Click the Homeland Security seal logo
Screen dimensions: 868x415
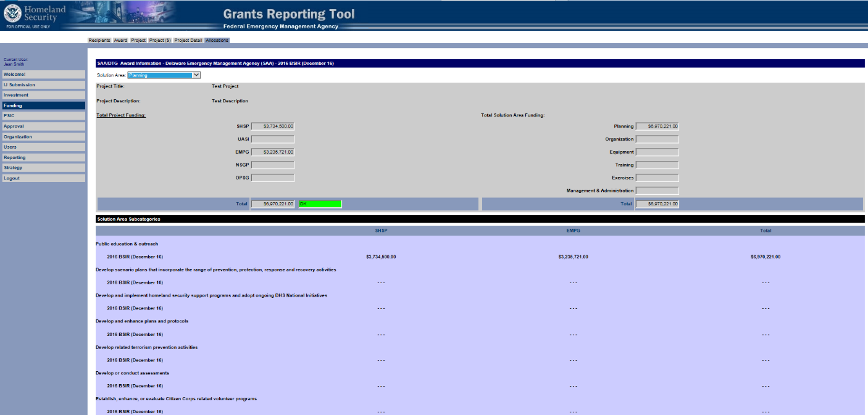[12, 14]
